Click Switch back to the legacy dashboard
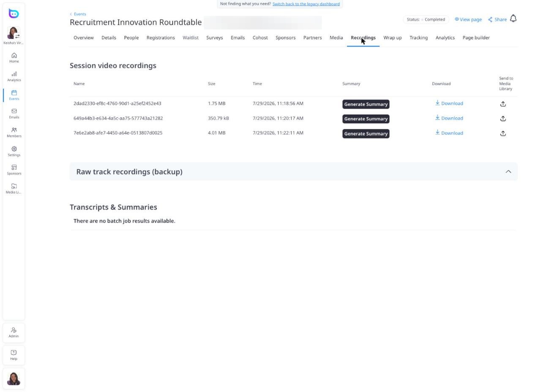 tap(306, 4)
